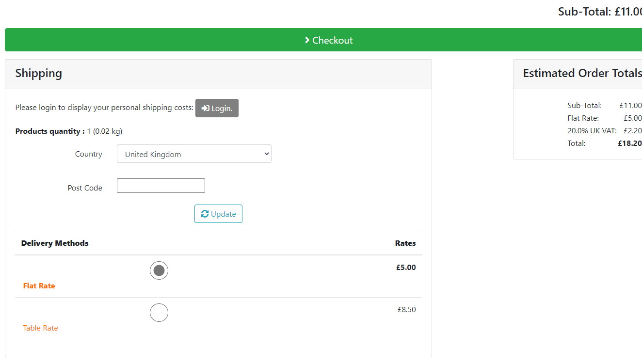This screenshot has width=642, height=364.
Task: Click the orange Table Rate label
Action: pyautogui.click(x=40, y=328)
